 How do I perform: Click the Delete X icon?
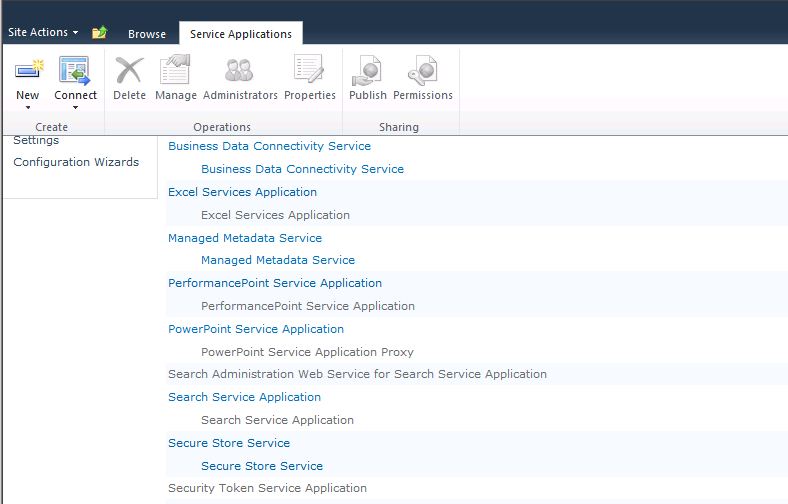[129, 69]
